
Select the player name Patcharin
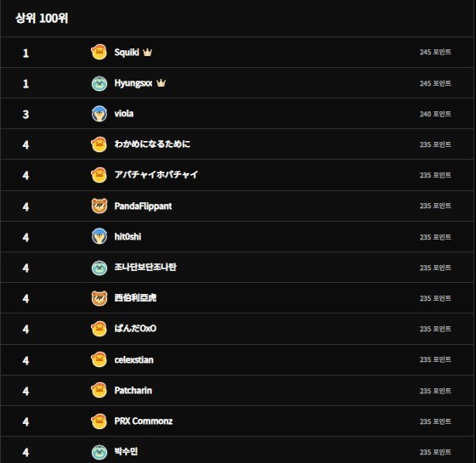click(x=133, y=391)
